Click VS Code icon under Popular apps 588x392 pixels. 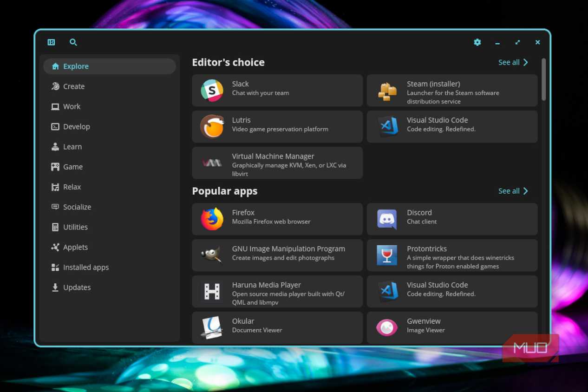387,291
